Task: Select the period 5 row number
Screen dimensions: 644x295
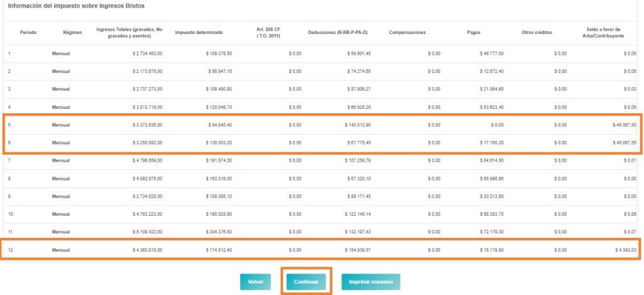Action: (x=9, y=125)
